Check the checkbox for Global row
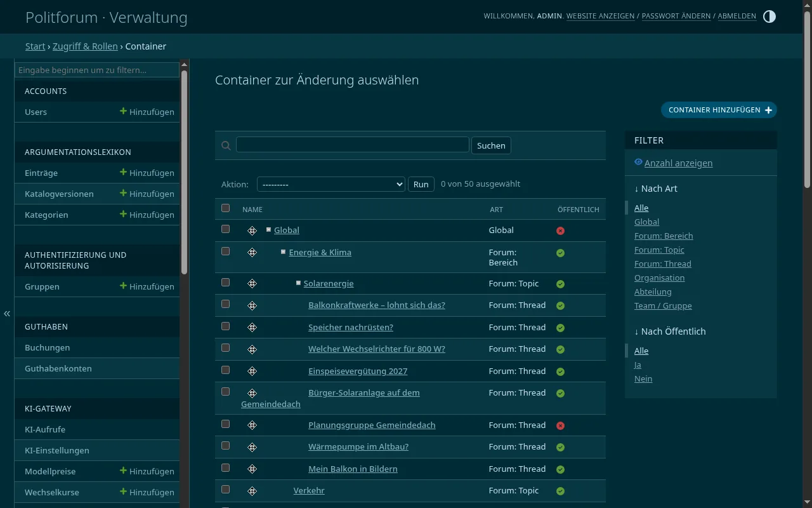The height and width of the screenshot is (508, 812). (x=225, y=229)
